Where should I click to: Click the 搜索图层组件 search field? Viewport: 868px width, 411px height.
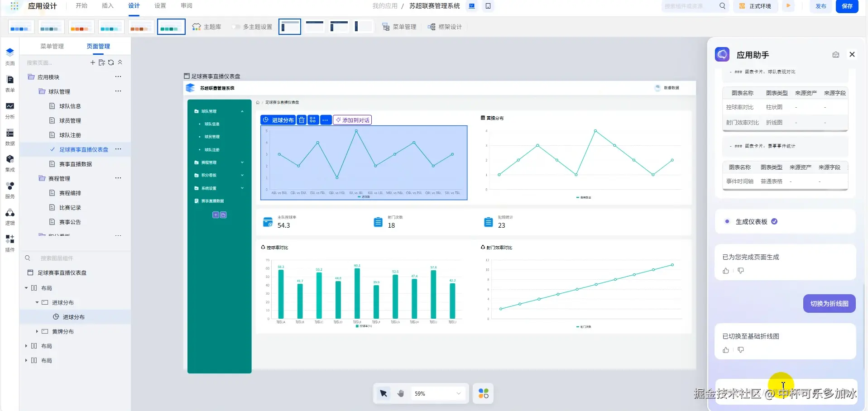[x=75, y=258]
